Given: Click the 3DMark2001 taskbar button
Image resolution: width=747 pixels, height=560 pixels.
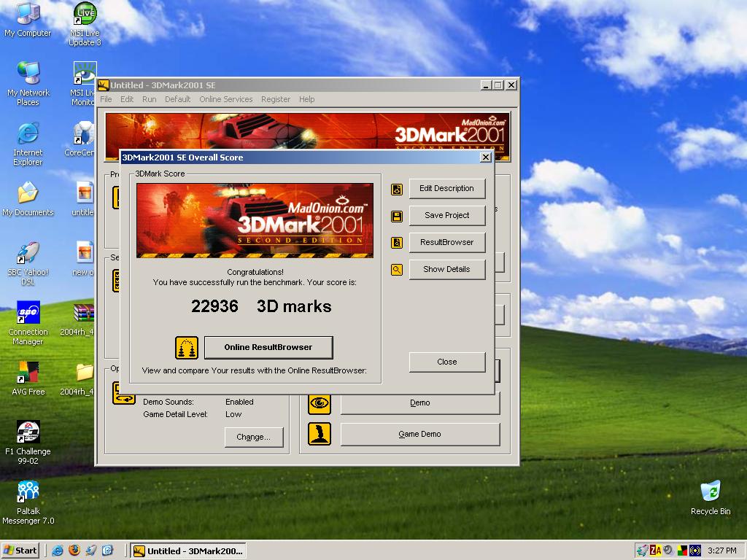Looking at the screenshot, I should click(188, 551).
